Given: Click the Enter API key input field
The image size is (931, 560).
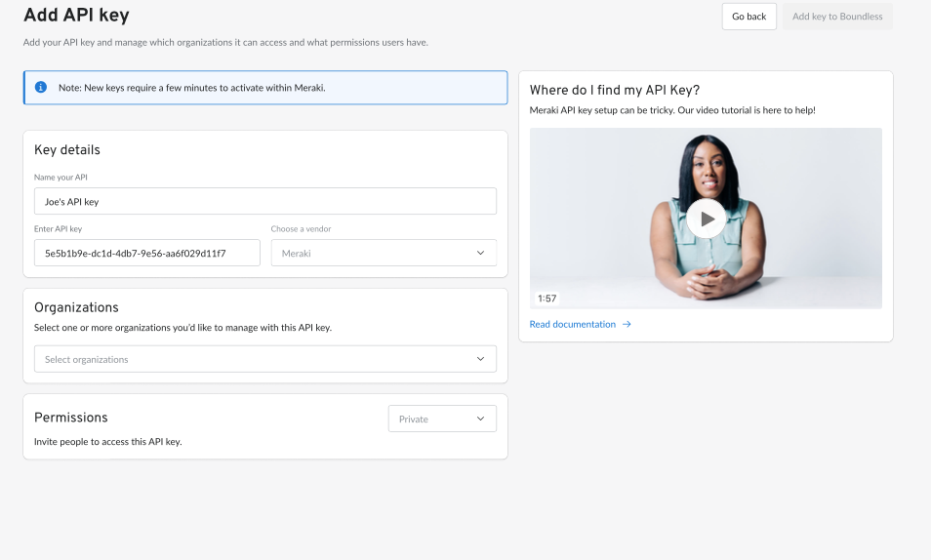Looking at the screenshot, I should click(x=146, y=253).
